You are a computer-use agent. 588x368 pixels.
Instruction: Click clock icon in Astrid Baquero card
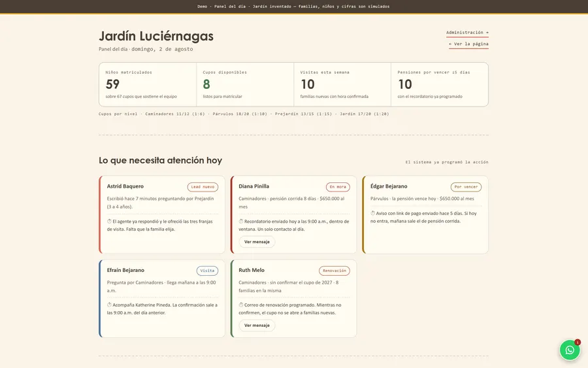click(109, 222)
